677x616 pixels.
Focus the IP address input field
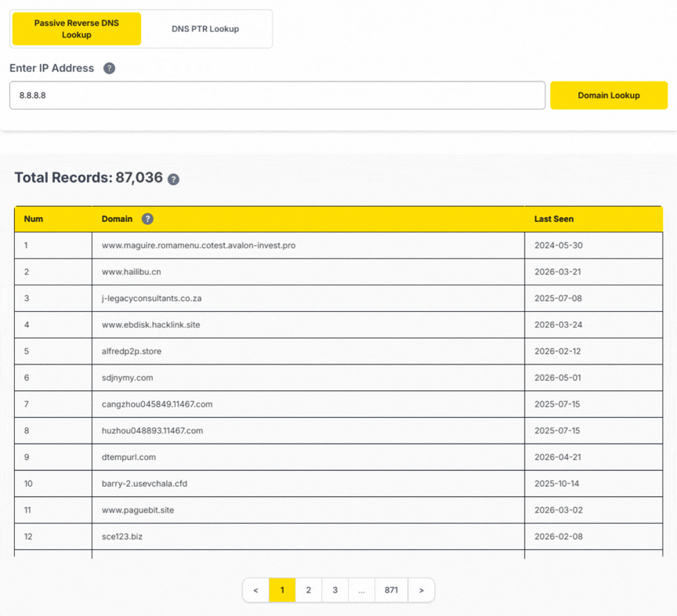[x=277, y=96]
